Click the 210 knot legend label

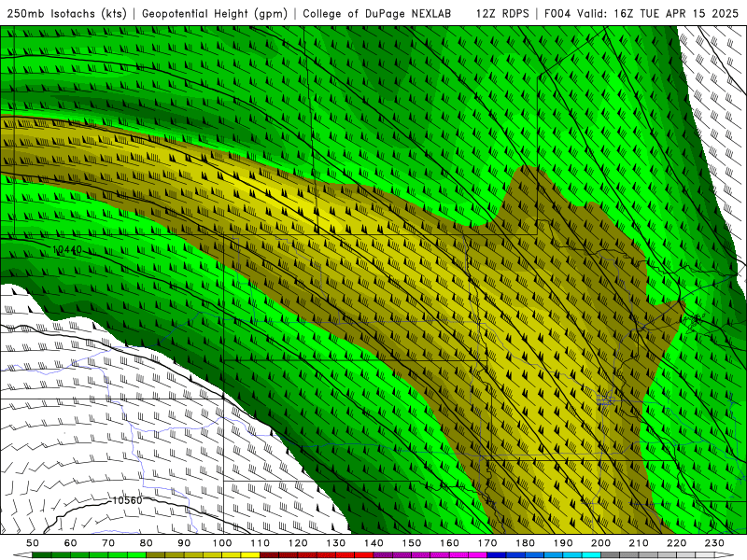coord(639,543)
